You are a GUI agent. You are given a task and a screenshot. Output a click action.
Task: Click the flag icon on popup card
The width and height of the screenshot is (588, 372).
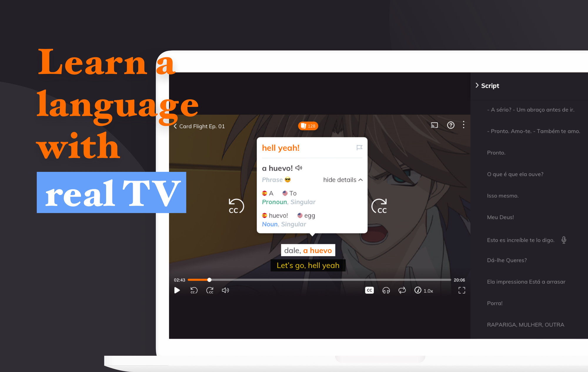tap(360, 148)
